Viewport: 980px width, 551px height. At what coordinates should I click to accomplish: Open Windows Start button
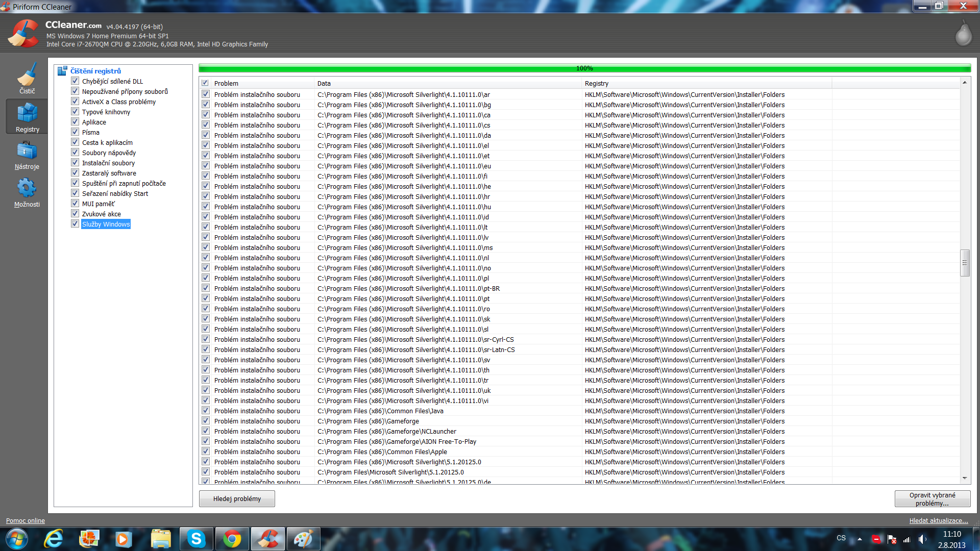pyautogui.click(x=17, y=539)
